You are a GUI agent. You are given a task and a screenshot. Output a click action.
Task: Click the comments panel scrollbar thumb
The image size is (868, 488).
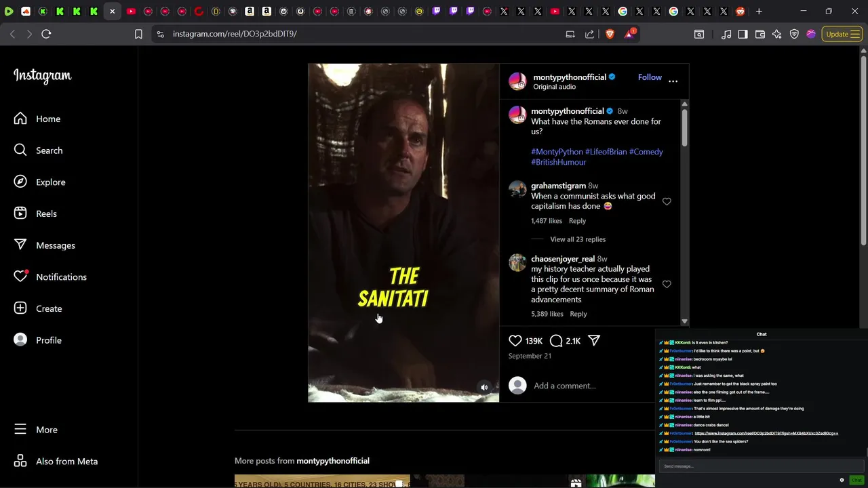[684, 127]
